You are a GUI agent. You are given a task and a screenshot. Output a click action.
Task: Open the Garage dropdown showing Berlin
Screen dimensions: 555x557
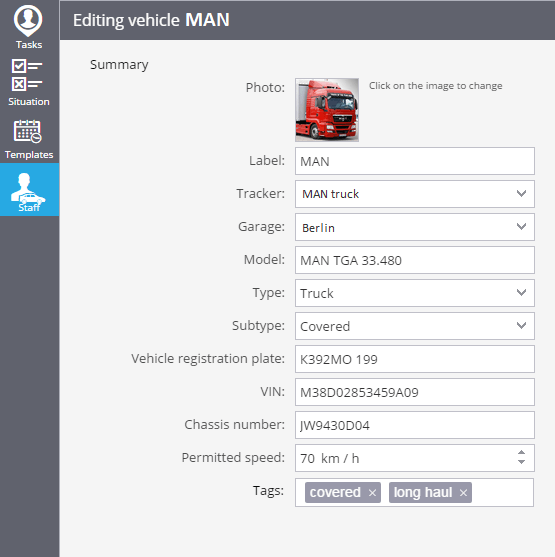coord(415,227)
